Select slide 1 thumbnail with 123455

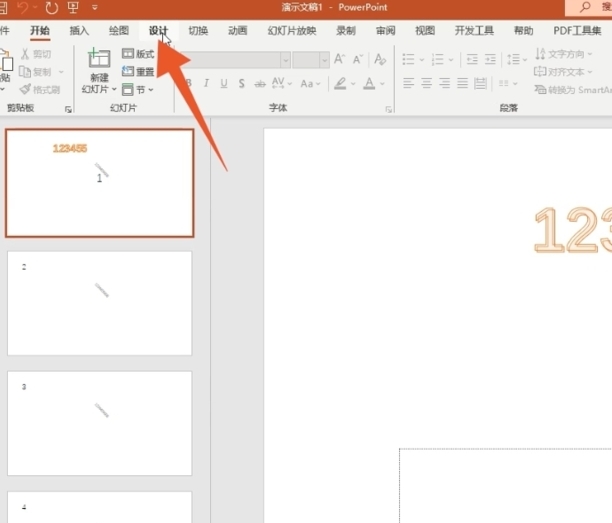[100, 183]
